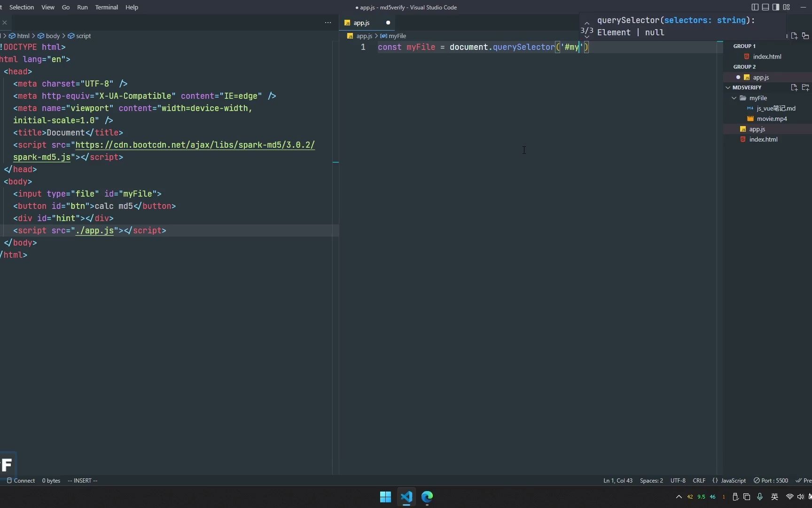Click the myFile folder icon
812x508 pixels.
(x=743, y=98)
